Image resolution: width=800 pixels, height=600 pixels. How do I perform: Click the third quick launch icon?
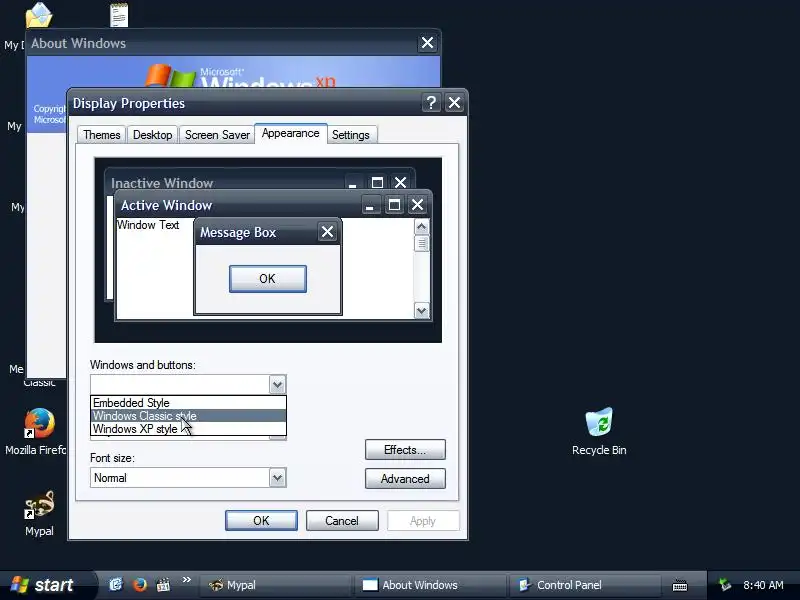click(163, 585)
